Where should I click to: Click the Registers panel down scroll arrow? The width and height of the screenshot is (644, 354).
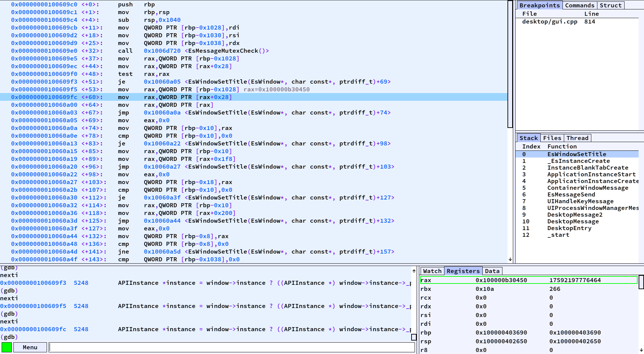click(x=641, y=350)
